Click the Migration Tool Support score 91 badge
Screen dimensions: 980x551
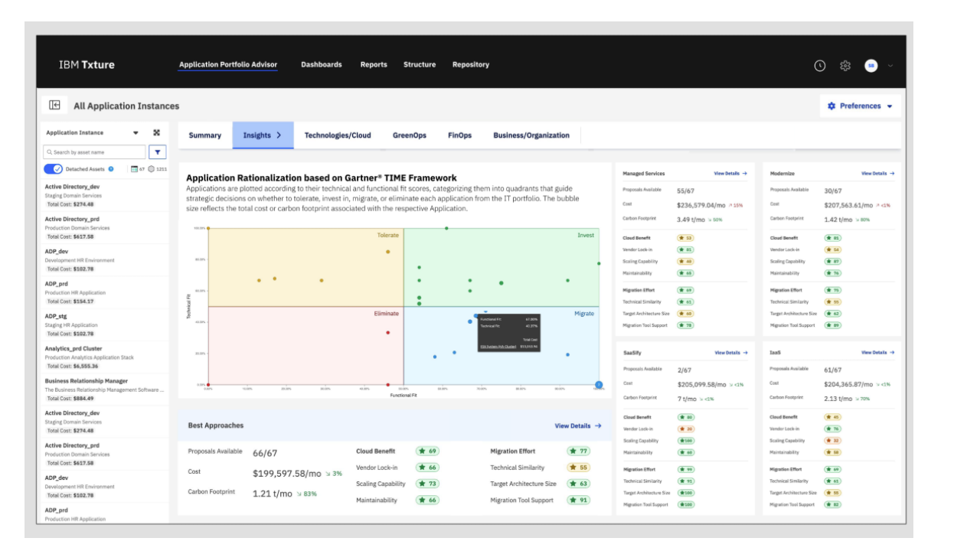tap(579, 500)
